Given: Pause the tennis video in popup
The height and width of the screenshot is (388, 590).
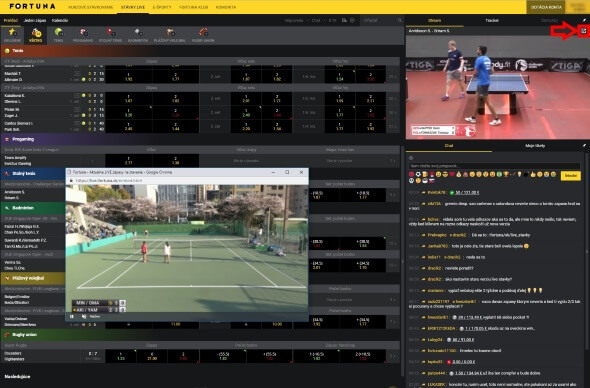Looking at the screenshot, I should click(72, 316).
